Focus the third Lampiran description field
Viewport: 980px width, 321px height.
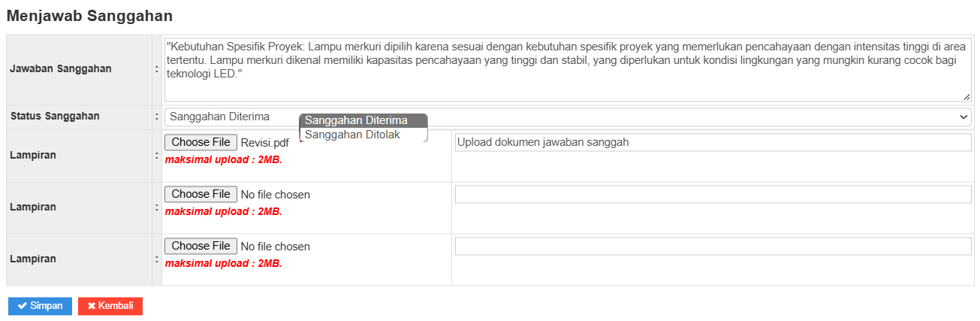point(713,247)
